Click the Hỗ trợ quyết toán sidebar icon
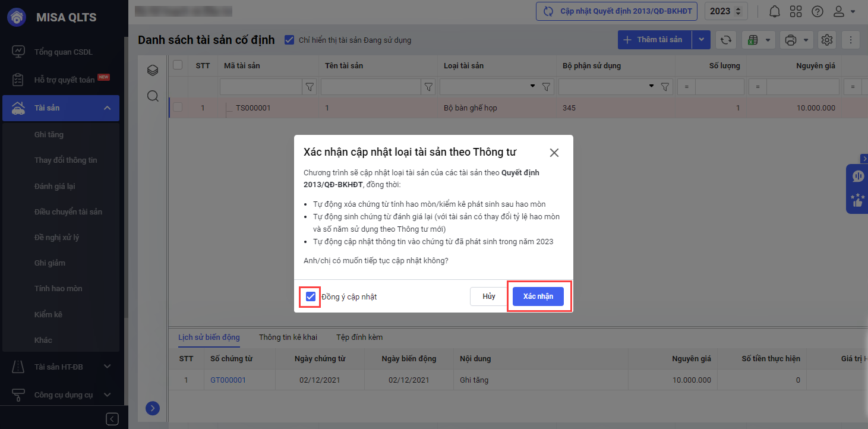This screenshot has width=868, height=429. pos(18,80)
